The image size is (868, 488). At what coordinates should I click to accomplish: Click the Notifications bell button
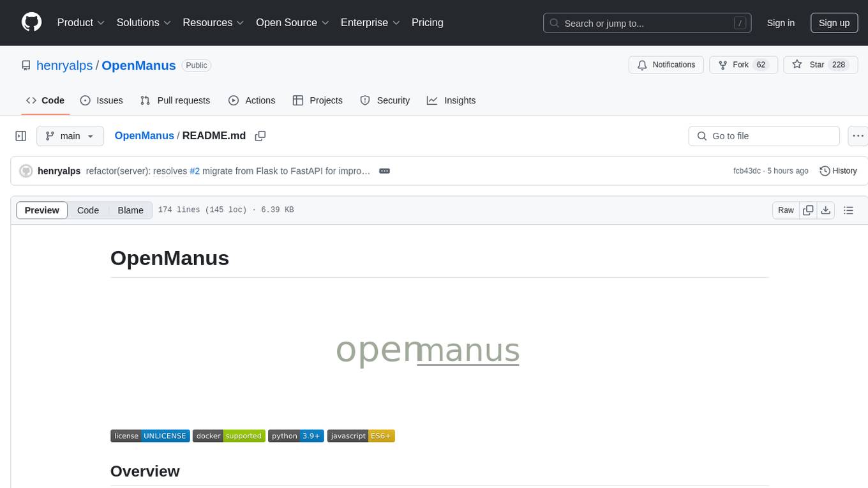tap(666, 65)
